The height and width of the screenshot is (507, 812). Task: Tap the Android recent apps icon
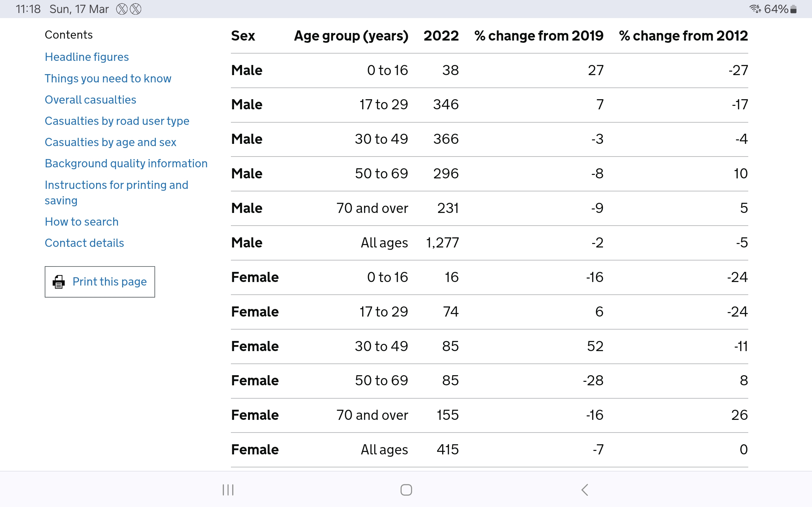tap(228, 490)
